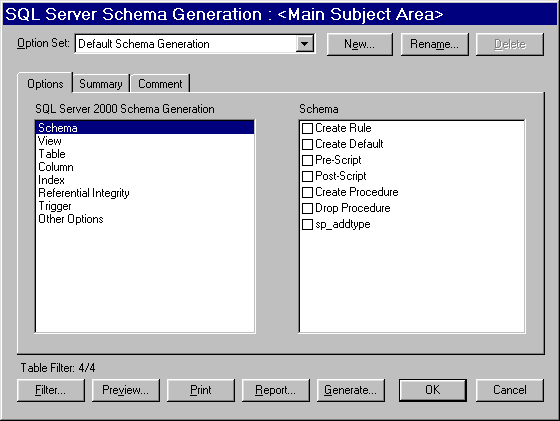Screen dimensions: 560x421
Task: Select View in the generation list
Action: point(145,141)
